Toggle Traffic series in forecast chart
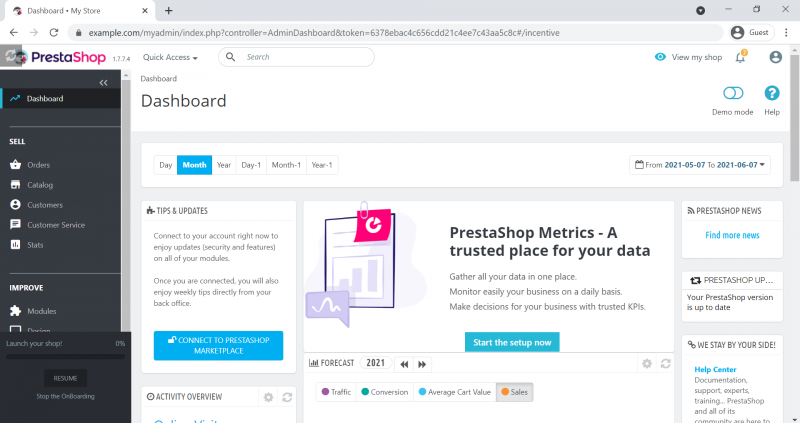800x423 pixels. pyautogui.click(x=336, y=392)
